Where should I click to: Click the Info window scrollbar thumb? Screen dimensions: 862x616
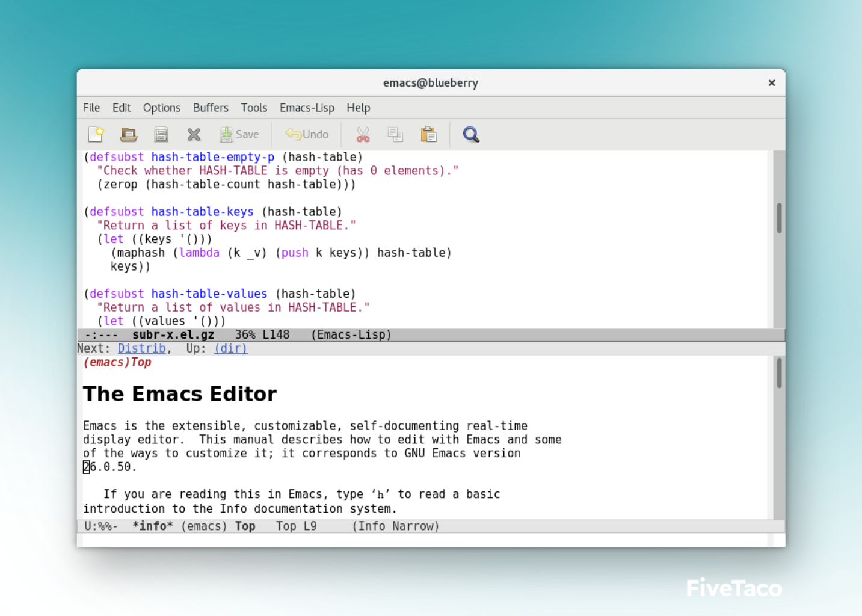point(779,373)
